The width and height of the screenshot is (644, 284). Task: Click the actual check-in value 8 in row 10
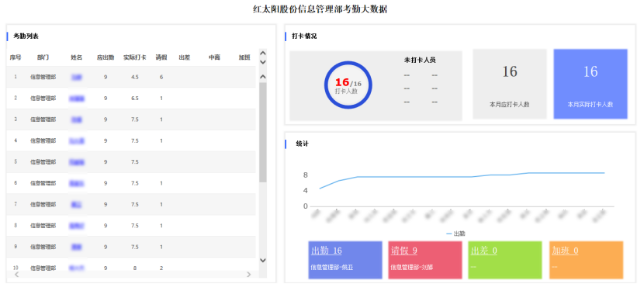[135, 268]
